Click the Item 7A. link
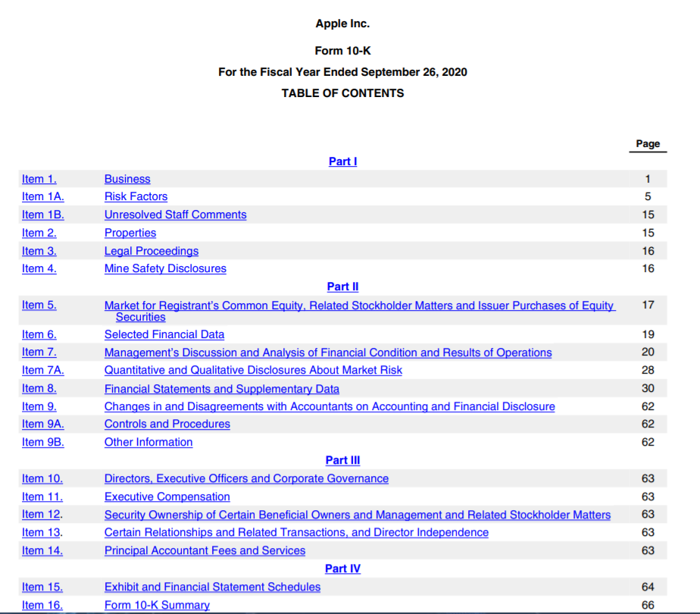 click(x=43, y=370)
